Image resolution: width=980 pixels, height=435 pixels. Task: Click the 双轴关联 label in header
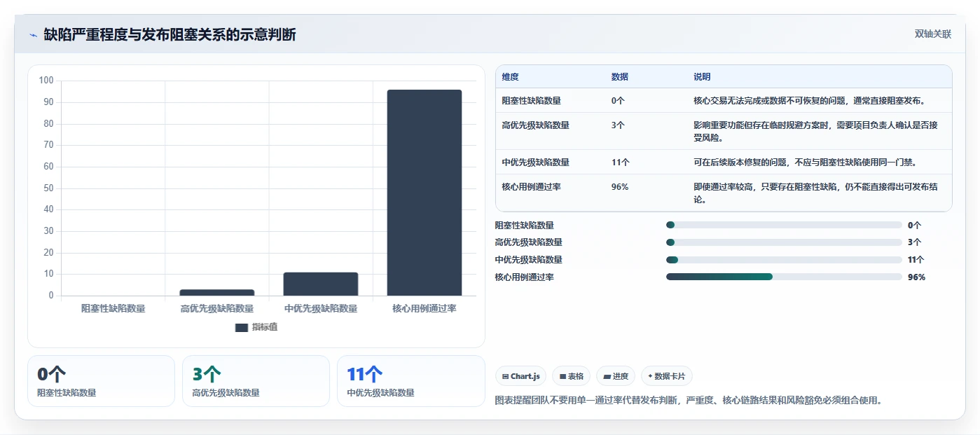tap(933, 34)
